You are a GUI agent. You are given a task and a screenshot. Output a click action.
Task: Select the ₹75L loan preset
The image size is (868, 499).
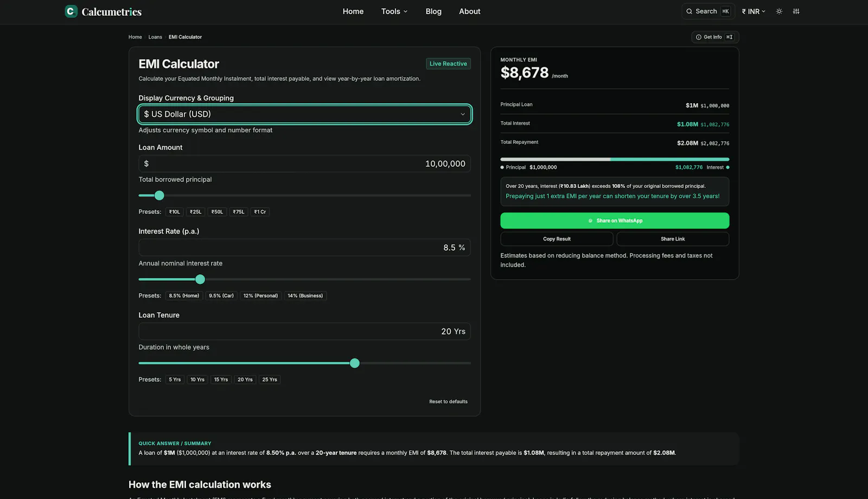tap(239, 212)
